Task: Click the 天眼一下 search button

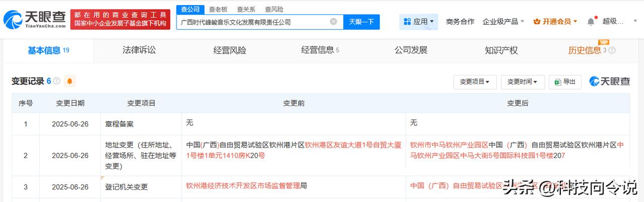Action: [x=362, y=22]
